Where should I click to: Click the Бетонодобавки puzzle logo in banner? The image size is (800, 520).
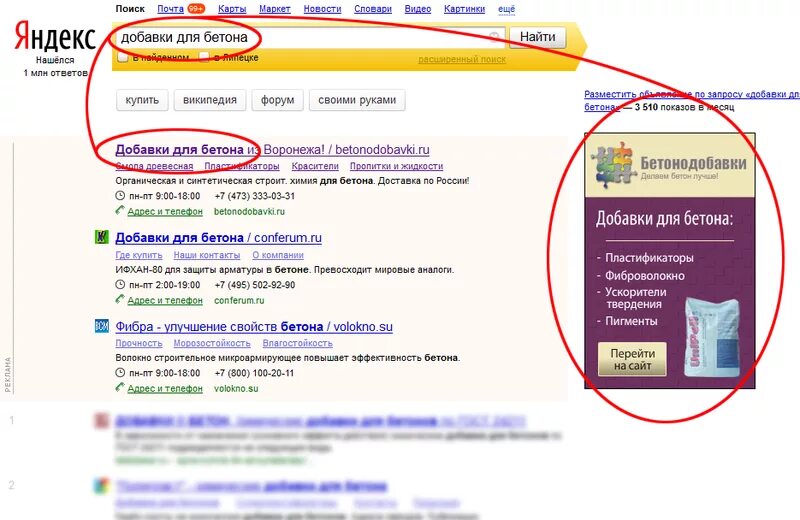tap(612, 164)
